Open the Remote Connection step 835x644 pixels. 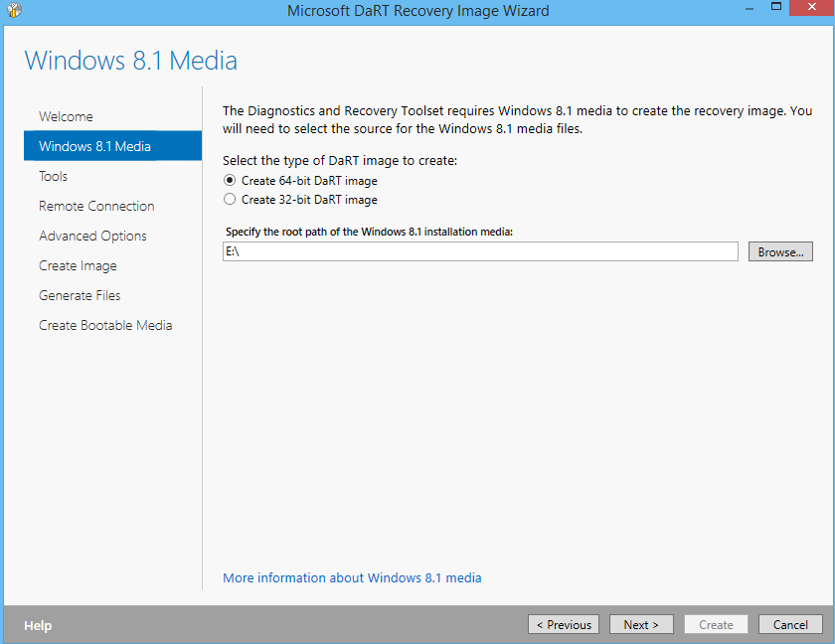[95, 206]
